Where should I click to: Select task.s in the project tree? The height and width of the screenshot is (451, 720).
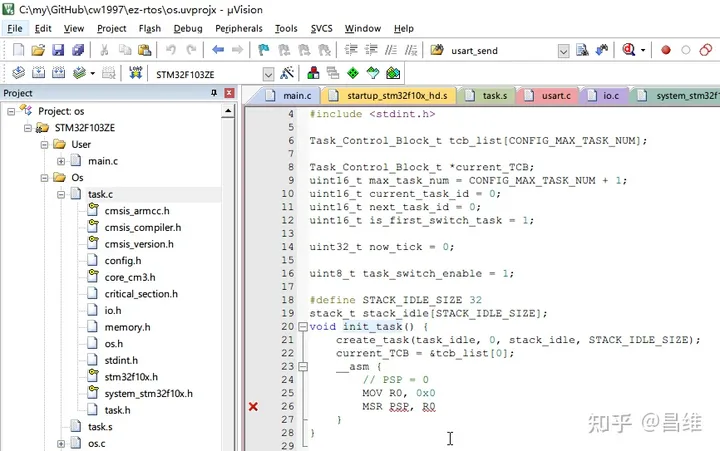coord(100,427)
